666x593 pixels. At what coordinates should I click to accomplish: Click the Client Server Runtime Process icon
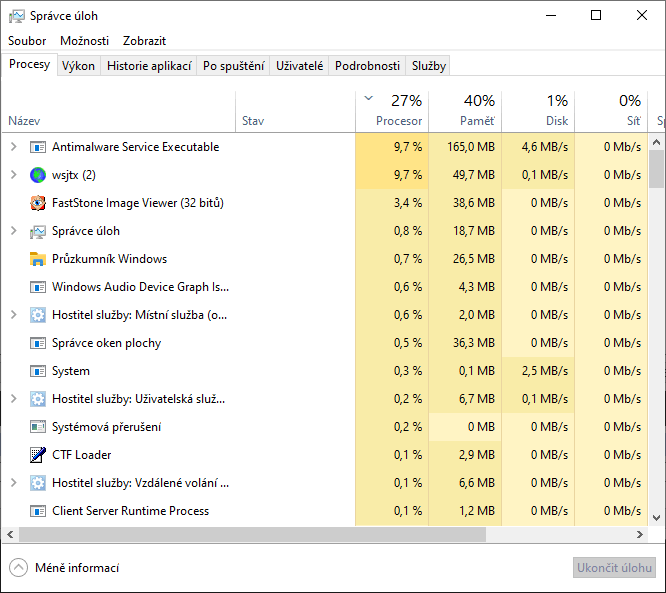coord(38,511)
